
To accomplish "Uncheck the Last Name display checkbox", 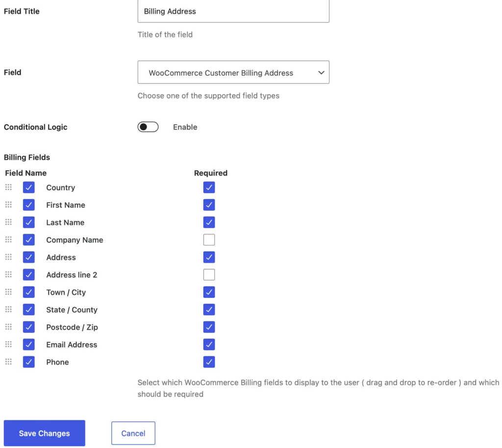I will point(29,223).
